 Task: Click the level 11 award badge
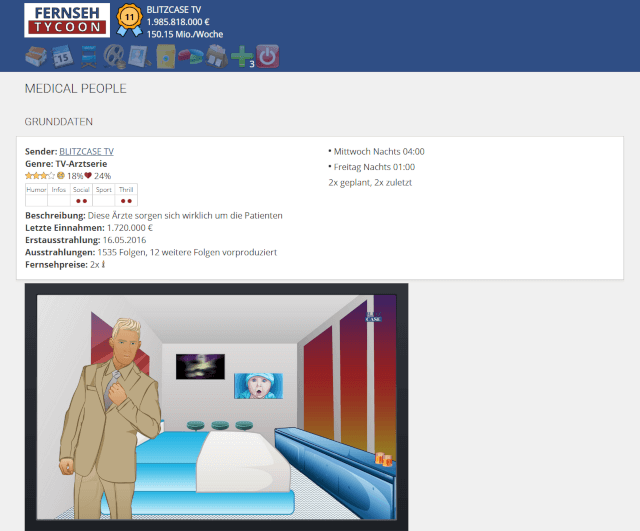tap(129, 20)
